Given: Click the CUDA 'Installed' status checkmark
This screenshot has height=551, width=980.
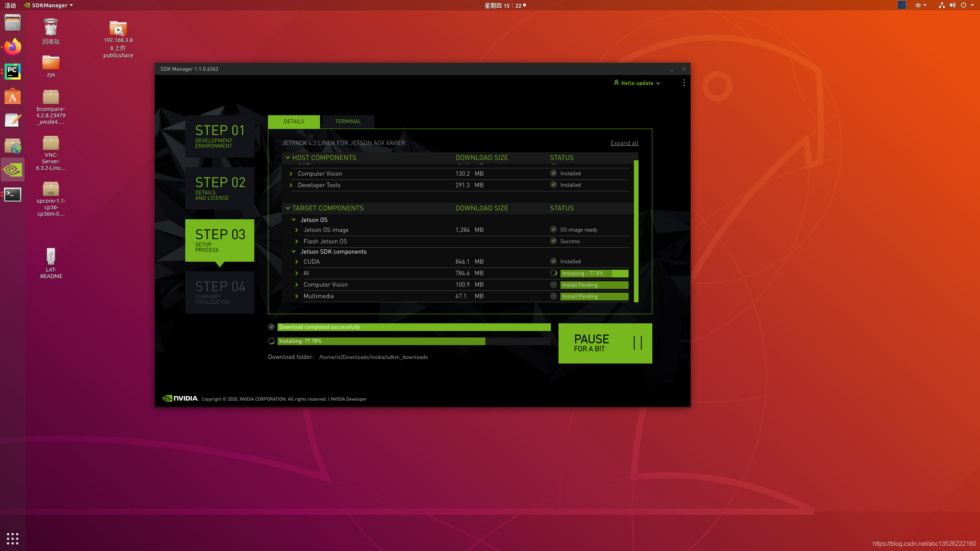Looking at the screenshot, I should click(x=554, y=261).
